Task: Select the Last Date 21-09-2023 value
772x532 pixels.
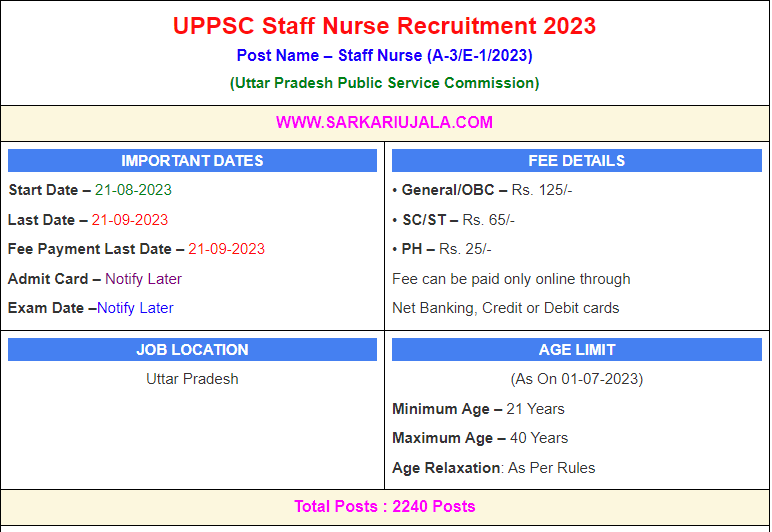Action: [130, 220]
